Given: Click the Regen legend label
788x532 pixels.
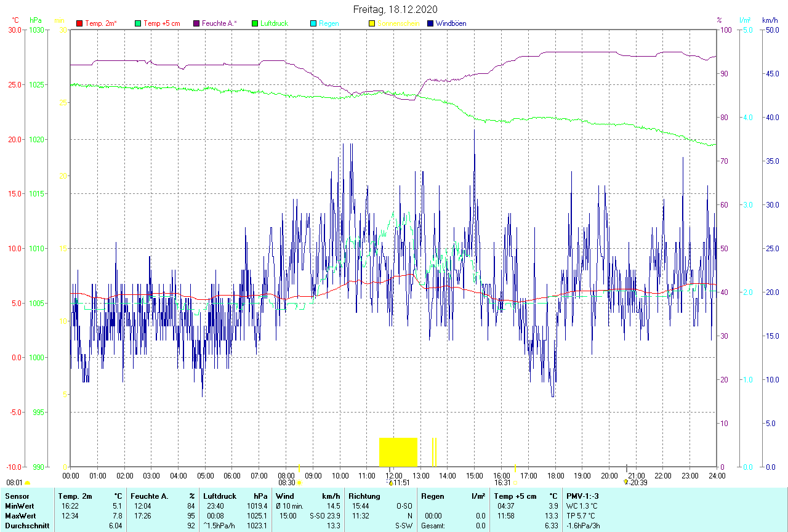Looking at the screenshot, I should click(328, 23).
